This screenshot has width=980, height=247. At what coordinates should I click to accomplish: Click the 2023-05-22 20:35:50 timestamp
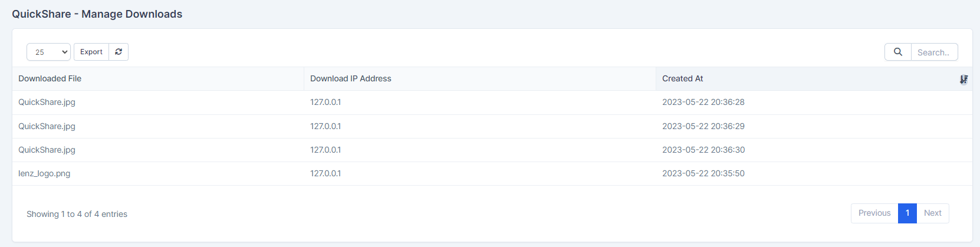coord(703,173)
